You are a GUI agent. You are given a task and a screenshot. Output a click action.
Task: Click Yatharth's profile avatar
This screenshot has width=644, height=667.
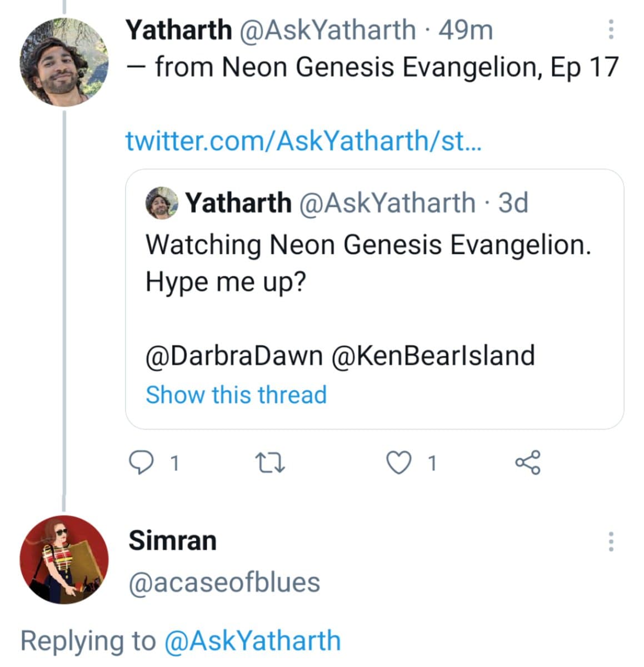tap(65, 63)
